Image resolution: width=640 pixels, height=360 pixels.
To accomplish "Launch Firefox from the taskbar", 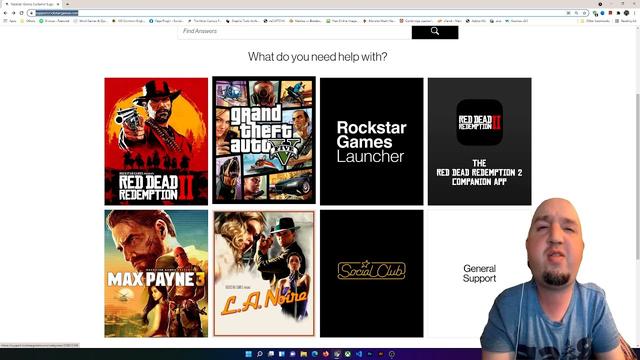I will click(326, 354).
